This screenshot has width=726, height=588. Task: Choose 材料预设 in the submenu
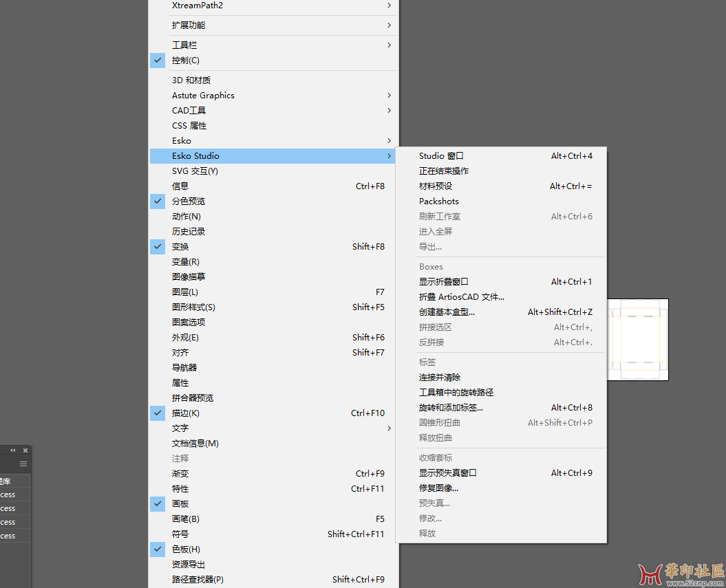click(x=501, y=186)
